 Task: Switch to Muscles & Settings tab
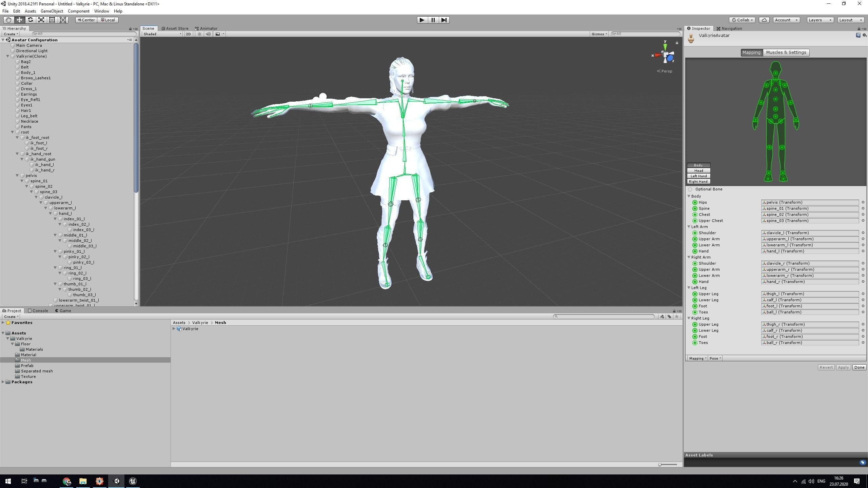pos(786,53)
